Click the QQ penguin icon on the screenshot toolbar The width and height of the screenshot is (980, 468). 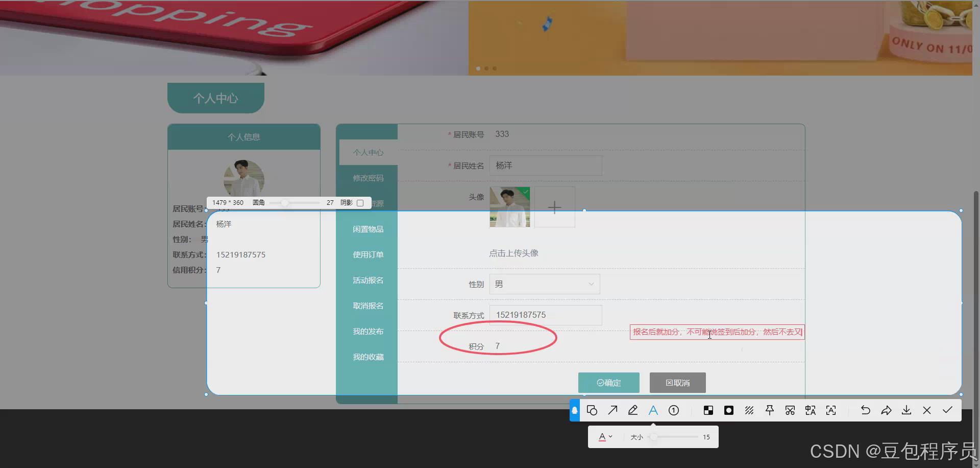point(575,410)
